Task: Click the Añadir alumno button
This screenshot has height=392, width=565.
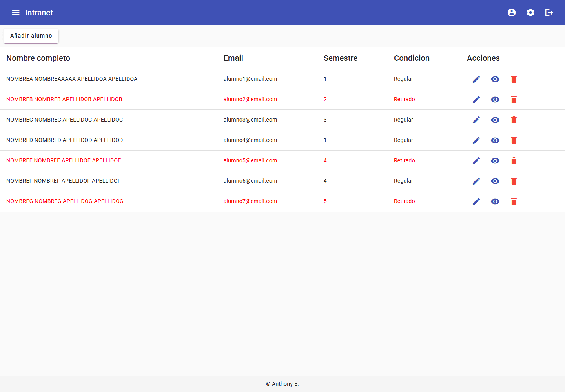Action: coord(31,36)
